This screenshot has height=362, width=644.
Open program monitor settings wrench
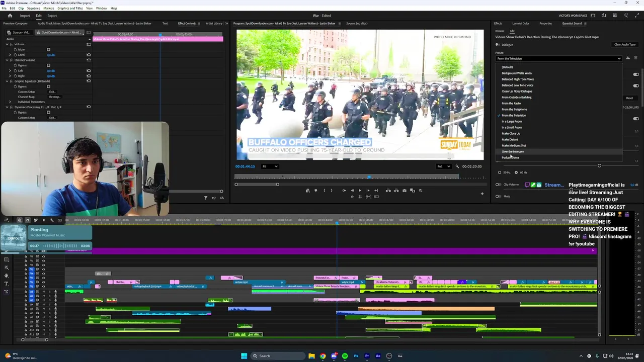click(x=457, y=166)
